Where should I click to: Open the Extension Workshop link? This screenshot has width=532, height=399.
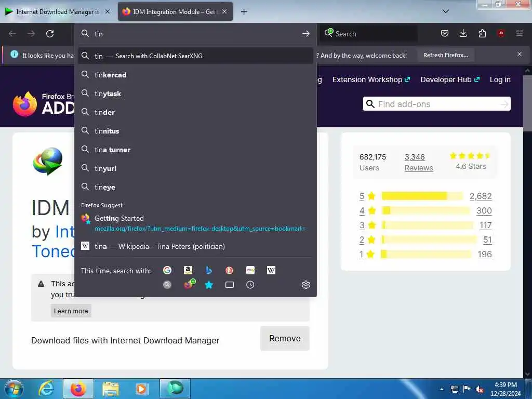(x=371, y=79)
